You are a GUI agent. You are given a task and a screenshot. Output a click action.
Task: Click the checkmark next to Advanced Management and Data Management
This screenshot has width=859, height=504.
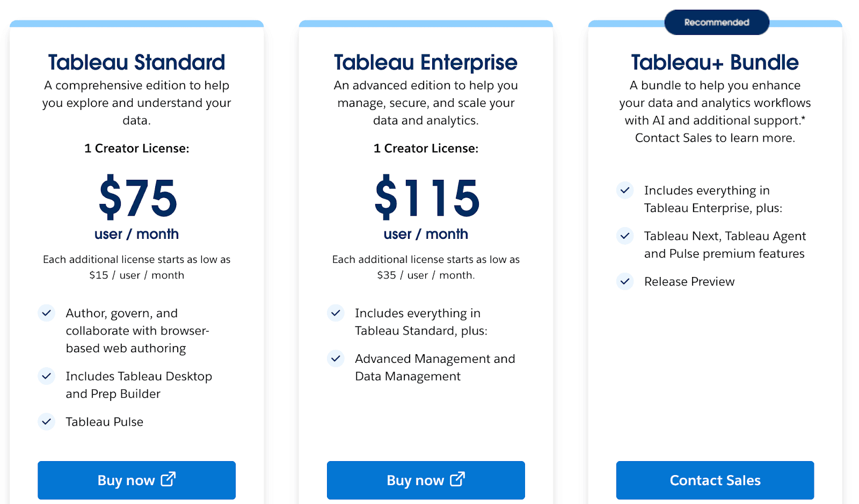tap(336, 359)
